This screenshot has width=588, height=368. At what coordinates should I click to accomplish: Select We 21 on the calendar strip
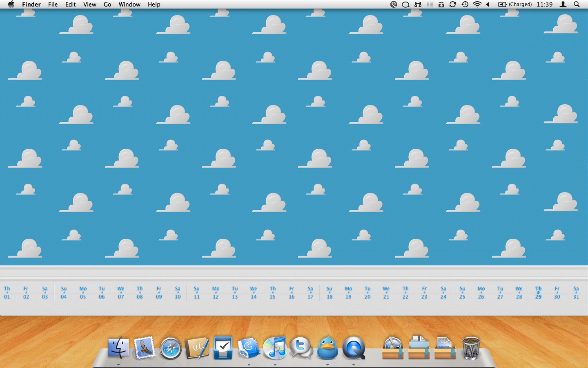click(x=386, y=293)
